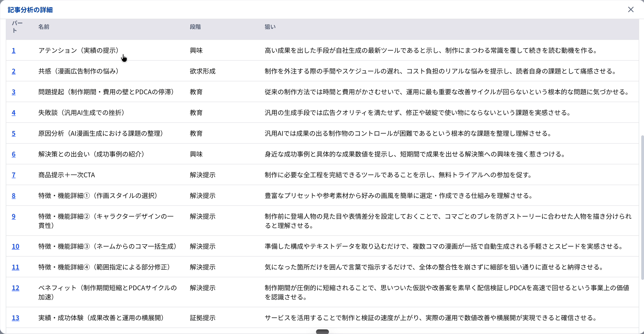Open part link 1
The width and height of the screenshot is (644, 334).
pyautogui.click(x=14, y=50)
